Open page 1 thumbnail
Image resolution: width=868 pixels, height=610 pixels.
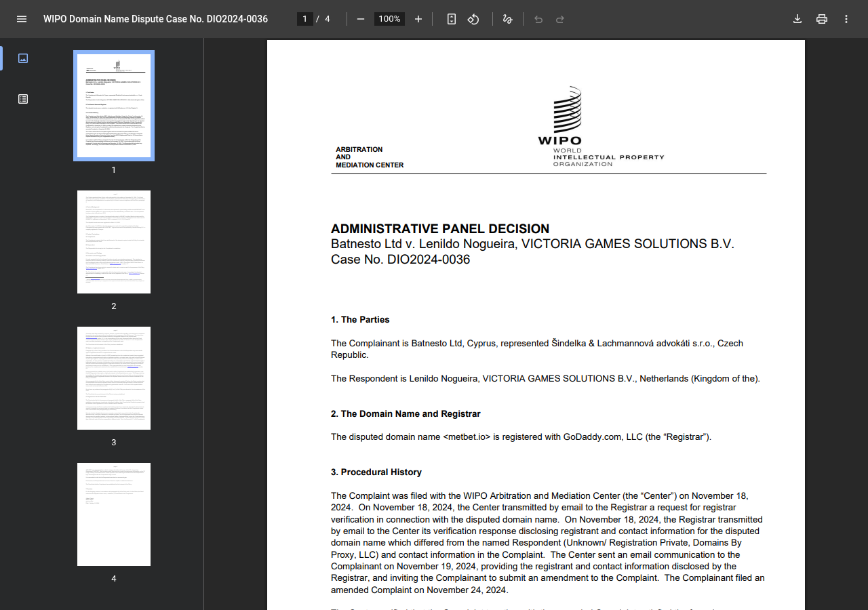point(114,106)
